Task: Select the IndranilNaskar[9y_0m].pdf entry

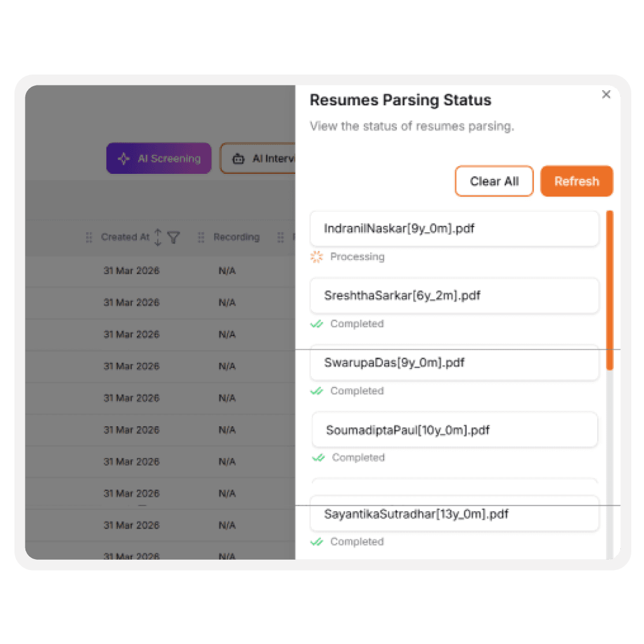Action: (x=454, y=229)
